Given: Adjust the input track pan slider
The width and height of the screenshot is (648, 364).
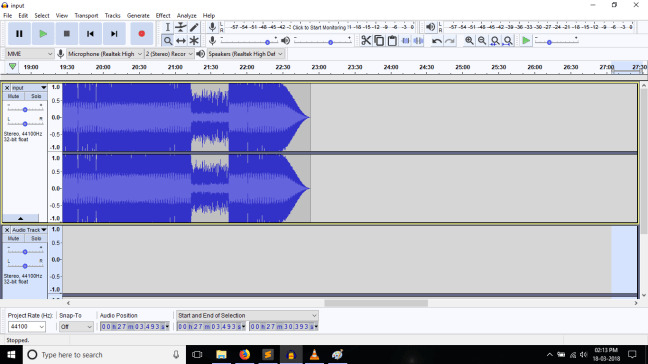Looking at the screenshot, I should (25, 123).
